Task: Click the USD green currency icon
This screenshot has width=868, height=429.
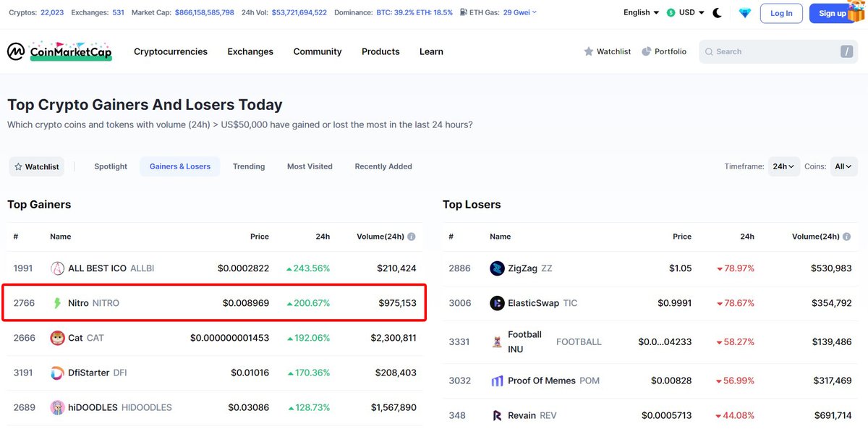Action: coord(671,13)
